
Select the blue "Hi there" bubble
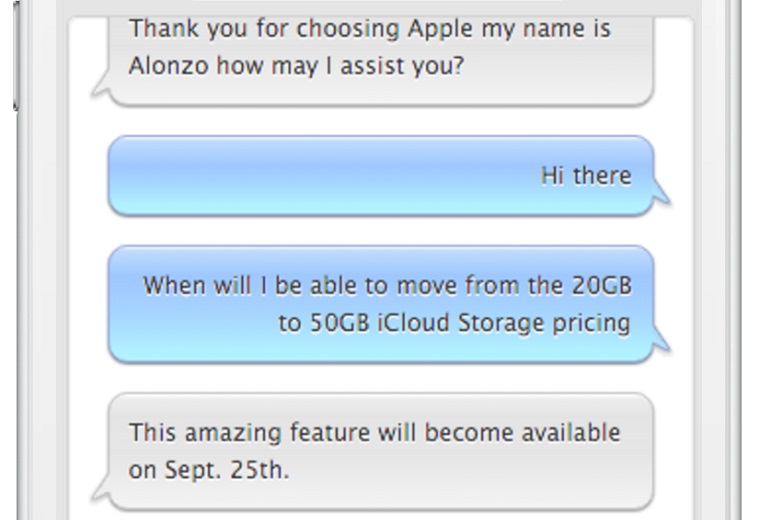pos(380,176)
